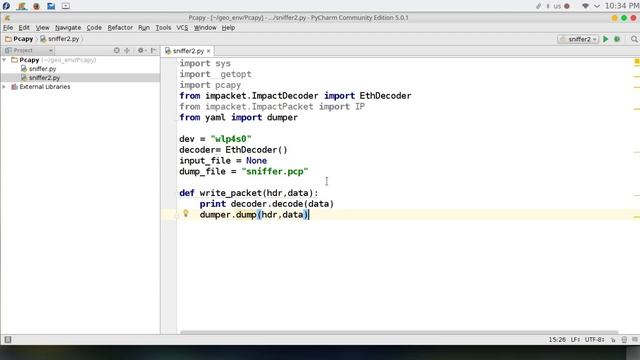Screen dimensions: 640x360
Task: Open the LF line separator selector
Action: point(575,340)
